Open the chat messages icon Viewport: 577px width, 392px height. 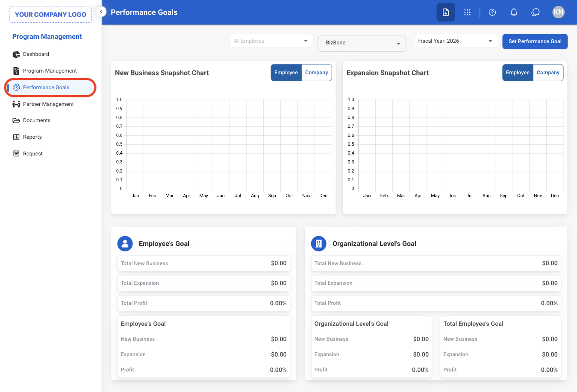click(535, 12)
